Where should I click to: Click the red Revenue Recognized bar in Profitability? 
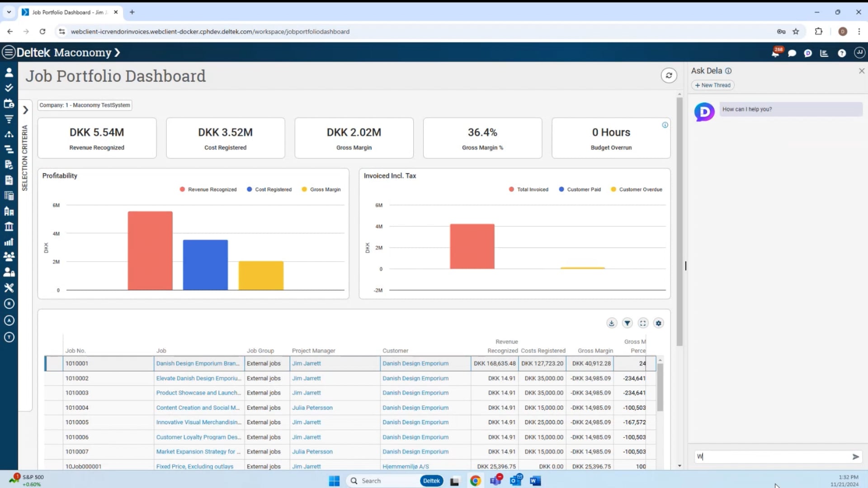150,251
